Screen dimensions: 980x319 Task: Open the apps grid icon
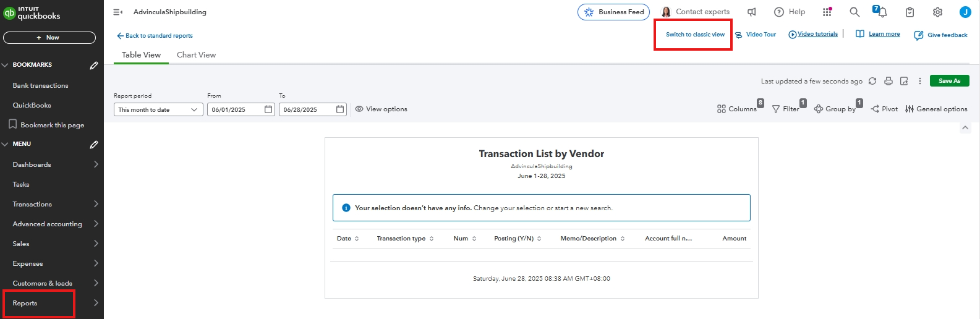point(827,12)
